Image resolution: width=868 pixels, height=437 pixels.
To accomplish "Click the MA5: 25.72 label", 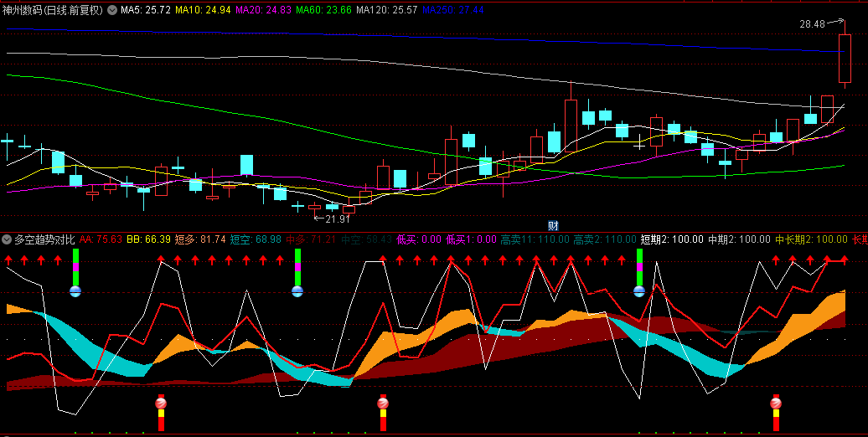I will (145, 10).
